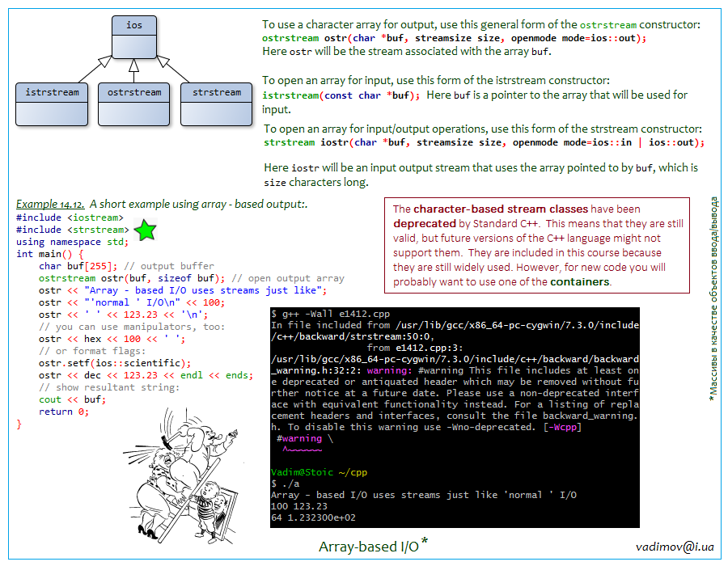This screenshot has height=566, width=728.
Task: Click the vadimov@i.ua email address
Action: click(675, 547)
